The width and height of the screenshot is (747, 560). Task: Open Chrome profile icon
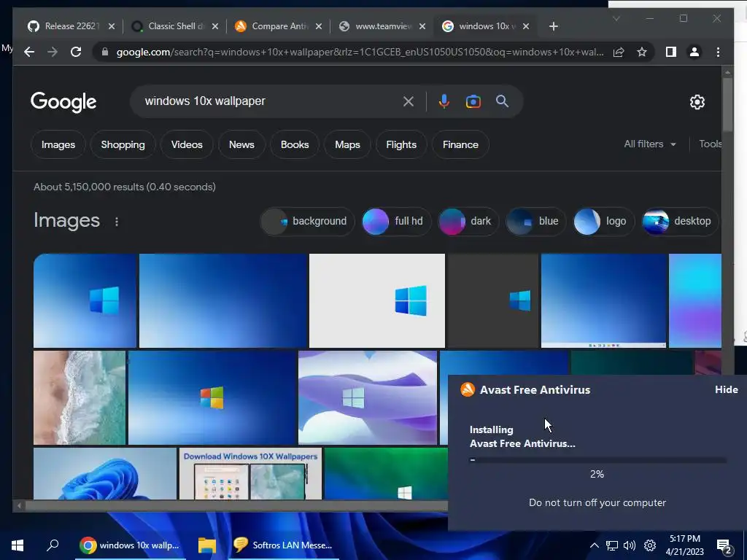(694, 52)
